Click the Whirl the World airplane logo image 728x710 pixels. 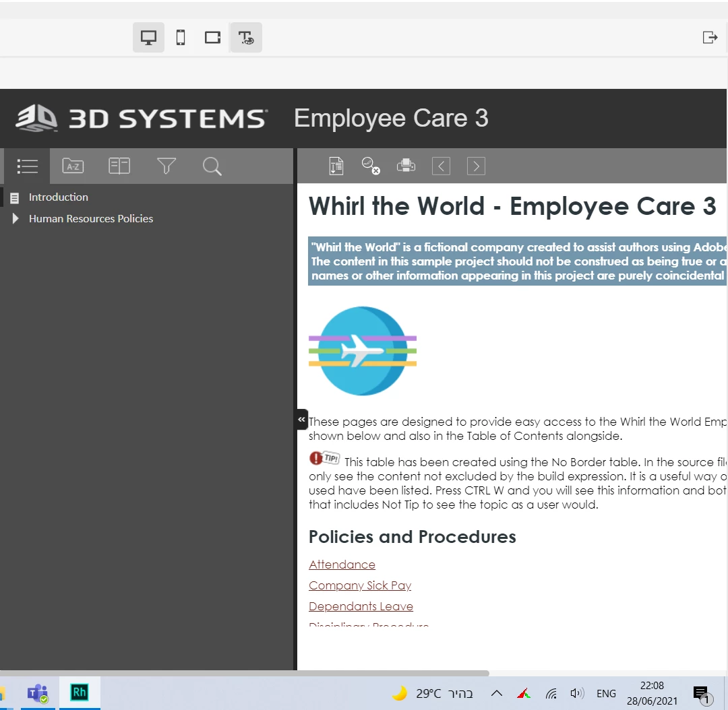[363, 351]
